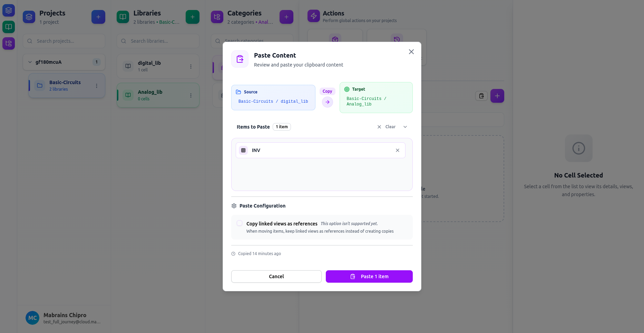
Task: Click the Actions lightning bolt icon
Action: coord(313,16)
